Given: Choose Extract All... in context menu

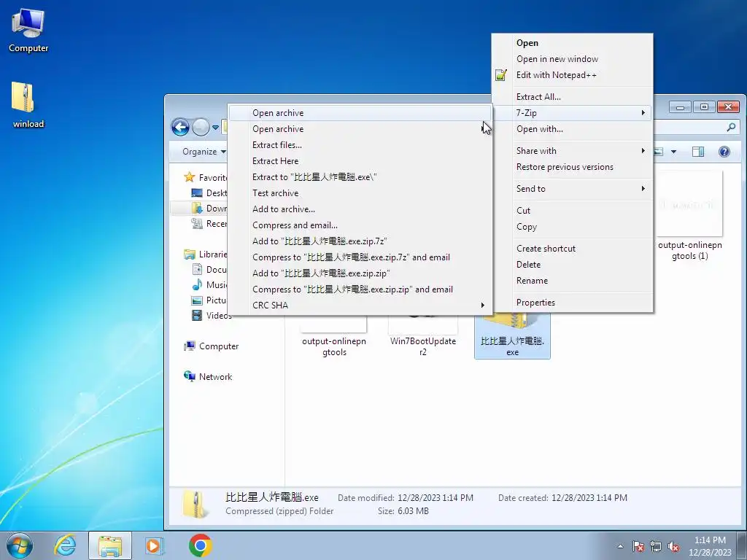Looking at the screenshot, I should point(572,97).
